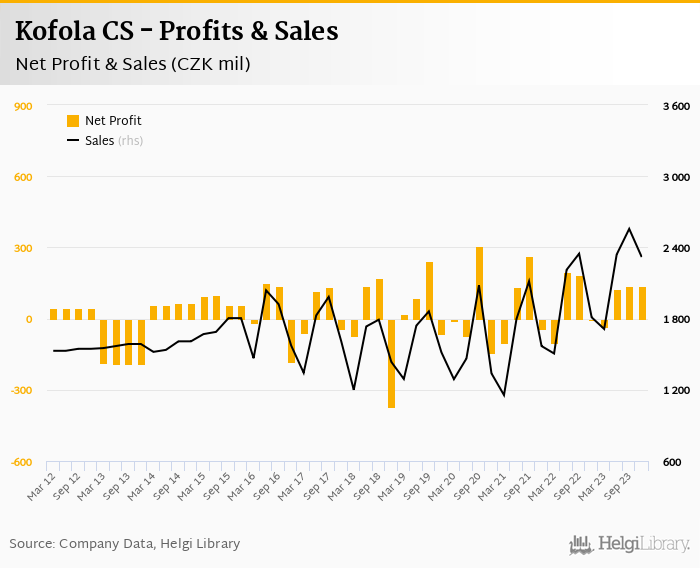Toggle the Net Profit legend entry
The width and height of the screenshot is (700, 568).
click(x=112, y=120)
